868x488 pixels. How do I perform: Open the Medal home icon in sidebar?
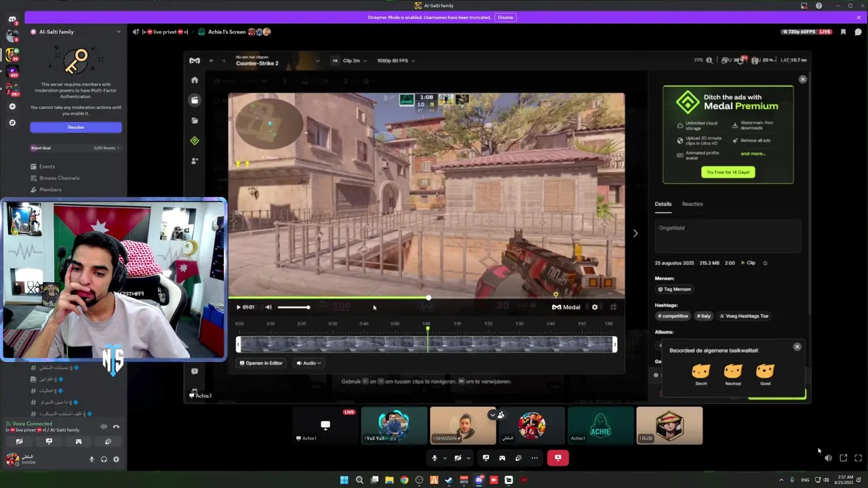pyautogui.click(x=195, y=80)
